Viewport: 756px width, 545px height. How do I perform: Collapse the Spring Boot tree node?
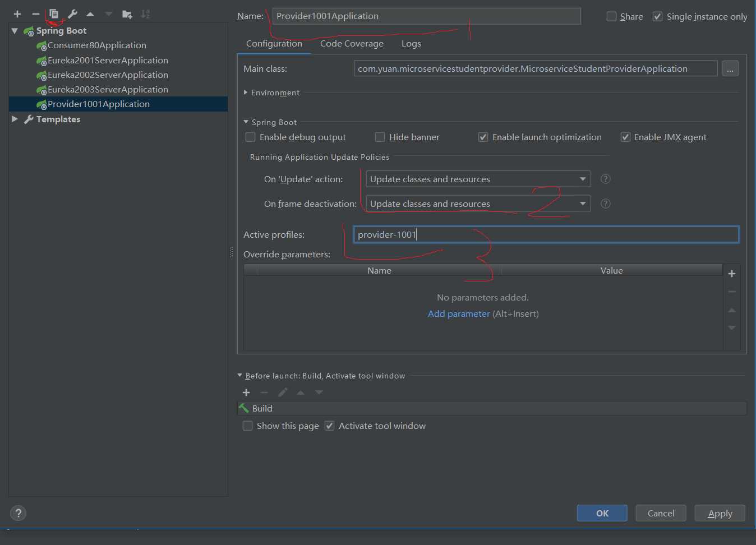[x=15, y=31]
